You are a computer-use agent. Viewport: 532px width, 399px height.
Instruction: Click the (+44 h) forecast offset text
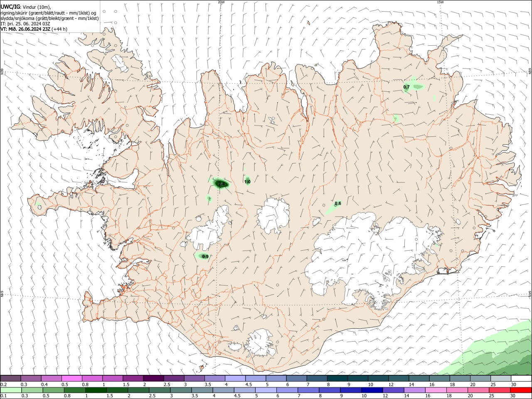(59, 29)
